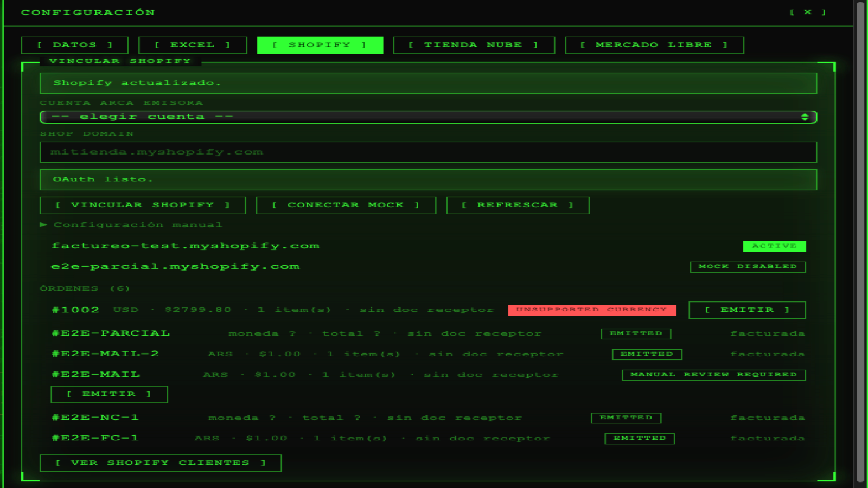Click the CONECTAR MOCK button
This screenshot has width=868, height=488.
[346, 205]
